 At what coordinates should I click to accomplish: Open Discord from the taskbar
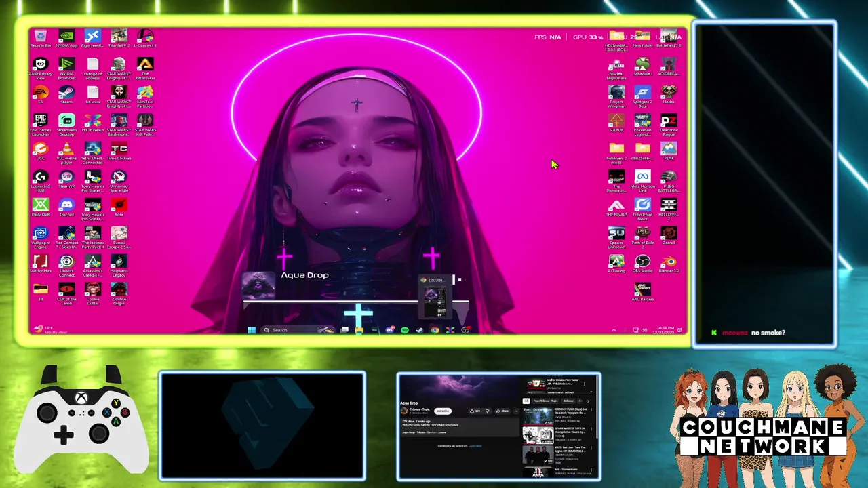click(390, 330)
